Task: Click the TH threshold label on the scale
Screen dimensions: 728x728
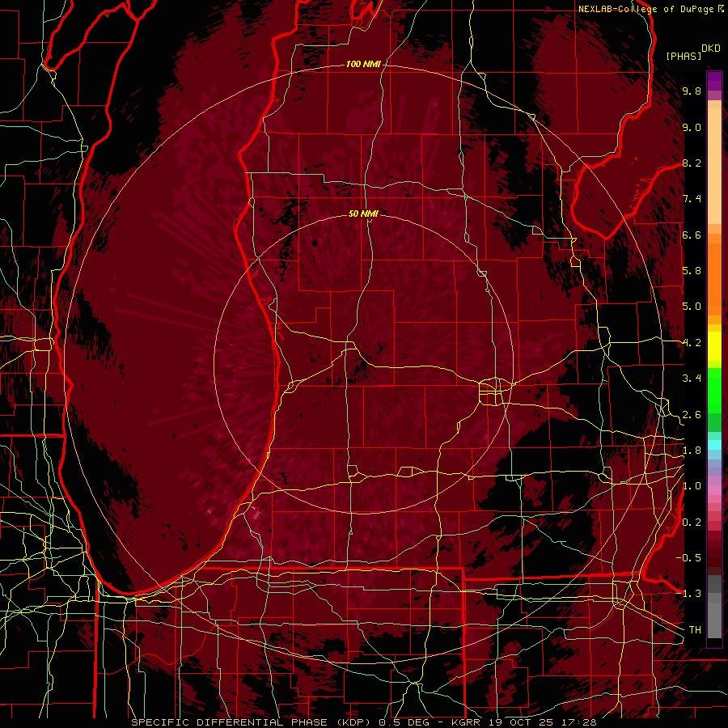Action: tap(695, 629)
